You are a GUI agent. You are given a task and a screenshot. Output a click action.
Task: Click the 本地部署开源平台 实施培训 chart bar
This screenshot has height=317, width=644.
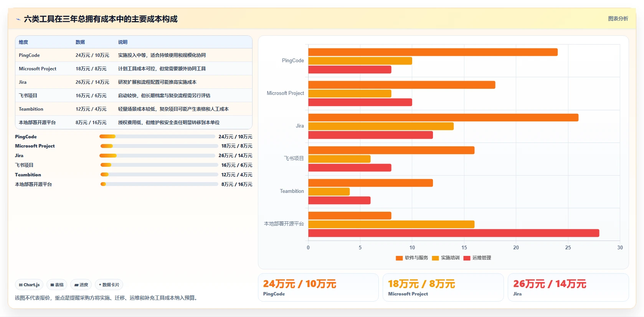(391, 224)
